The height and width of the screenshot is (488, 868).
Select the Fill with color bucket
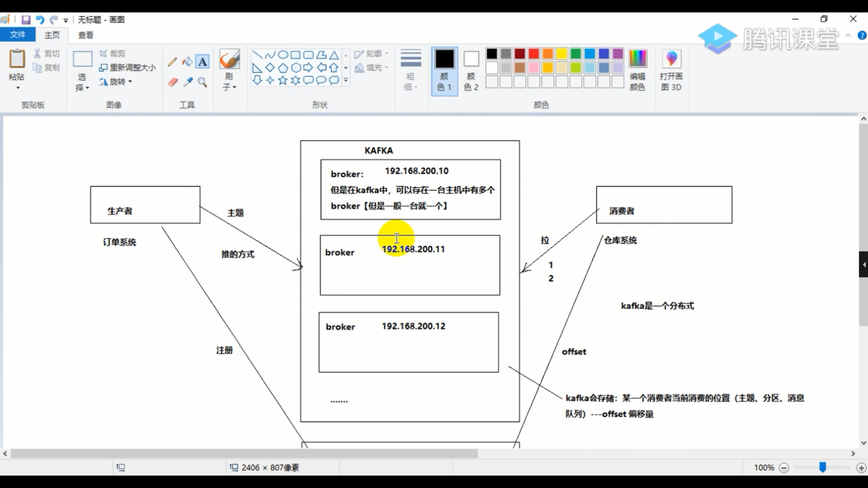pyautogui.click(x=187, y=62)
